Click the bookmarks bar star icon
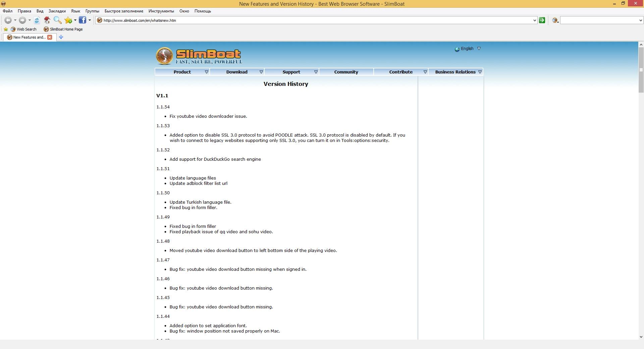The image size is (644, 349). click(x=6, y=29)
